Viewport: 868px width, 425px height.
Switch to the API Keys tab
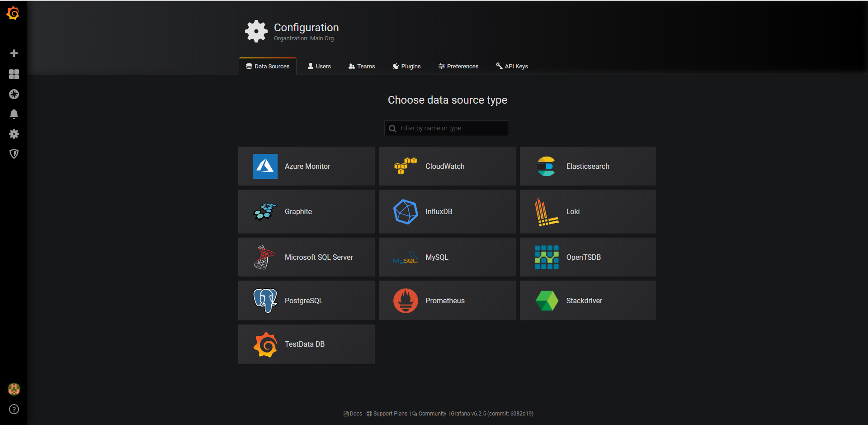(x=512, y=66)
